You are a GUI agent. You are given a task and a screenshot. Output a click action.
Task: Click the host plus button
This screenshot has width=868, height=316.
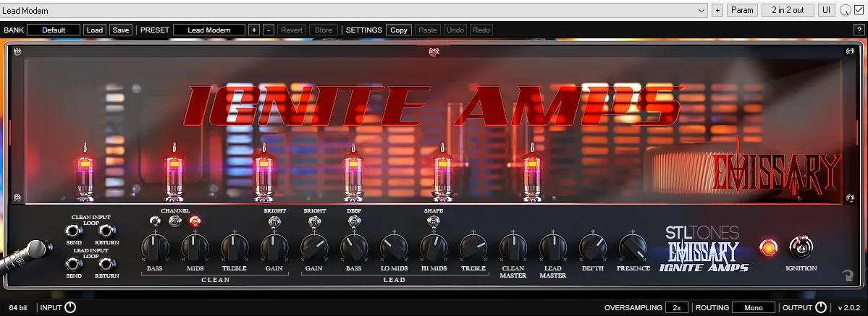click(x=717, y=10)
